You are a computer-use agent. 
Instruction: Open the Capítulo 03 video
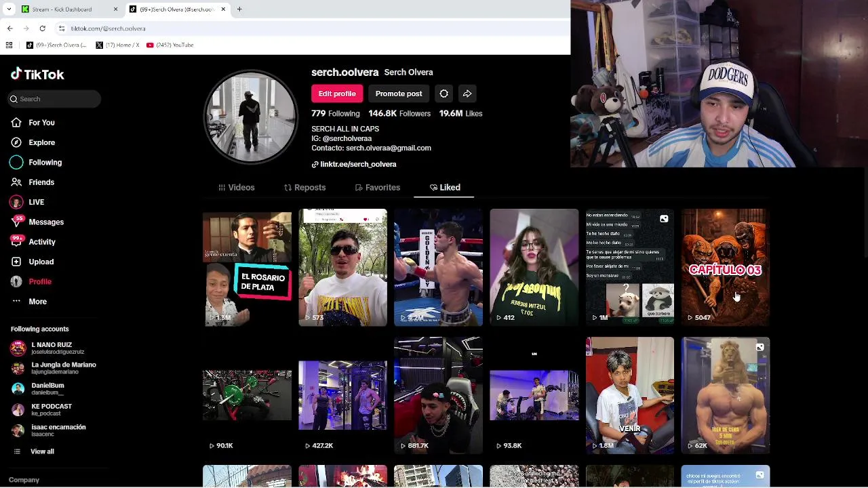726,268
